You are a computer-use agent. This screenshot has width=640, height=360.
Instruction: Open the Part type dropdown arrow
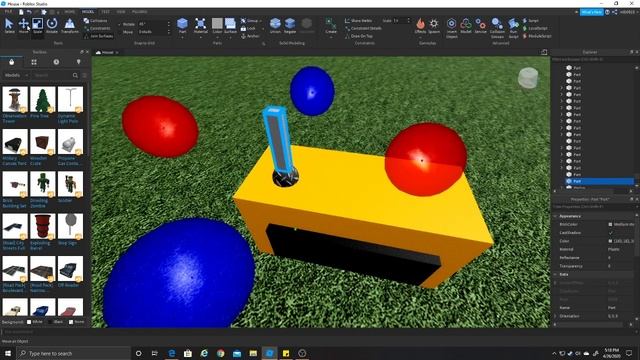[x=182, y=37]
